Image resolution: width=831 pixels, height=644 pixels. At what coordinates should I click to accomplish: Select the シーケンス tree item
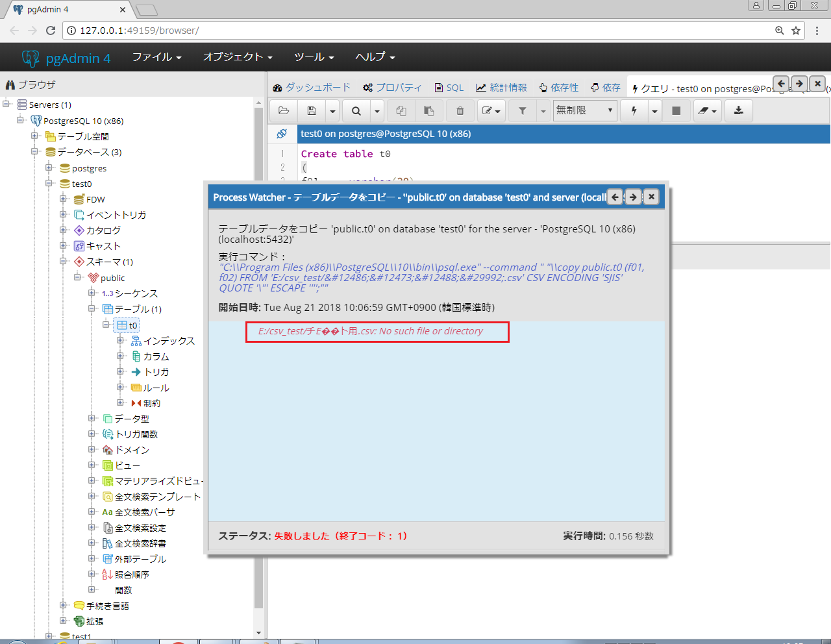pos(136,293)
